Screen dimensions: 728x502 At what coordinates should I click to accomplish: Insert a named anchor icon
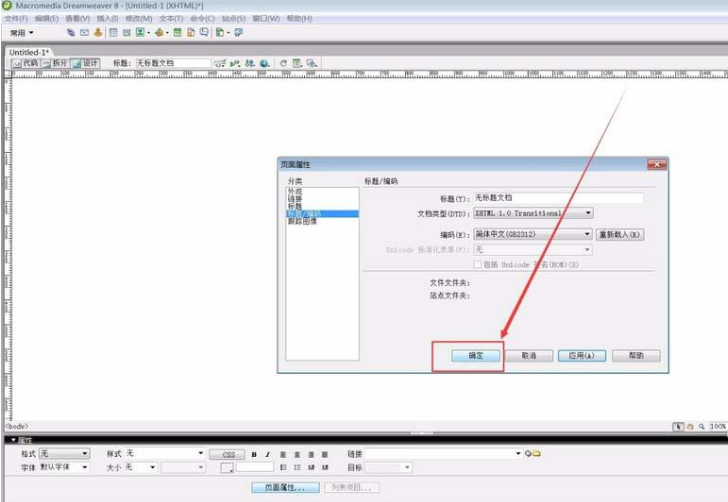[x=98, y=33]
